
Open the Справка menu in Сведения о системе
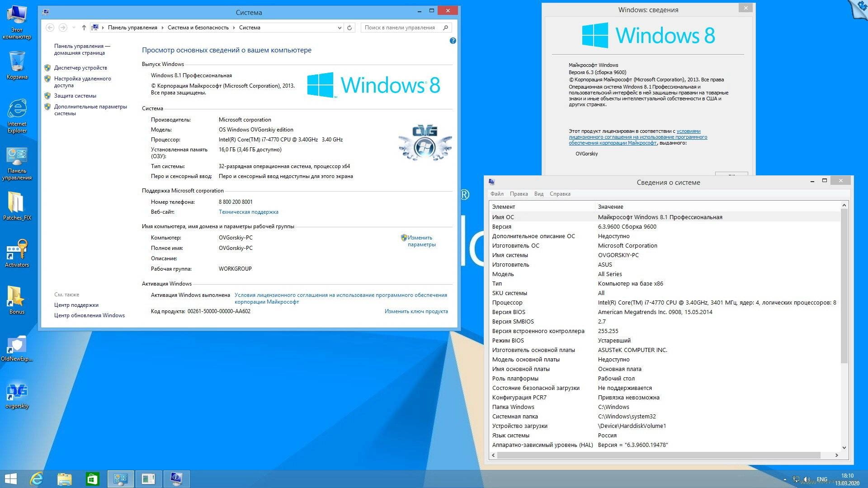point(560,193)
